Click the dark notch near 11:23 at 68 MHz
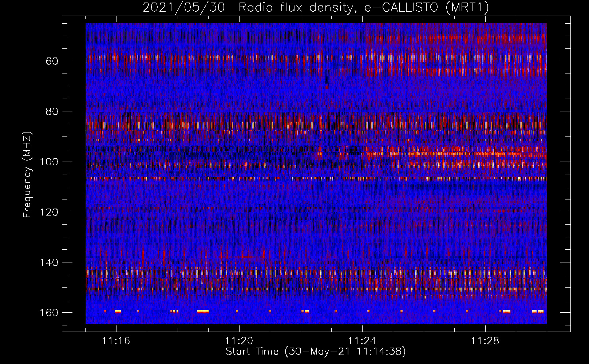This screenshot has height=364, width=589. [x=327, y=79]
